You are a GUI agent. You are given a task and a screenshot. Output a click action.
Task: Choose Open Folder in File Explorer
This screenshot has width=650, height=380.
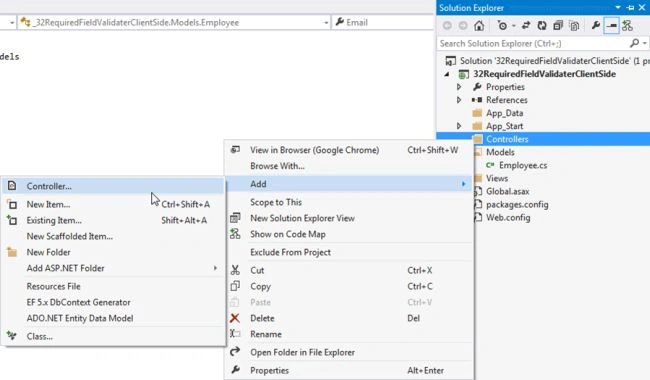[349, 352]
